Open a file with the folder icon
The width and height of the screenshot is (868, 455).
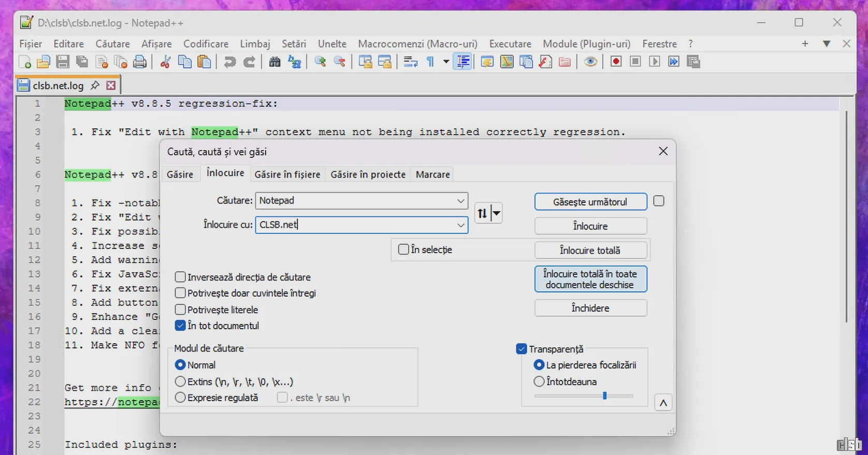[x=44, y=62]
